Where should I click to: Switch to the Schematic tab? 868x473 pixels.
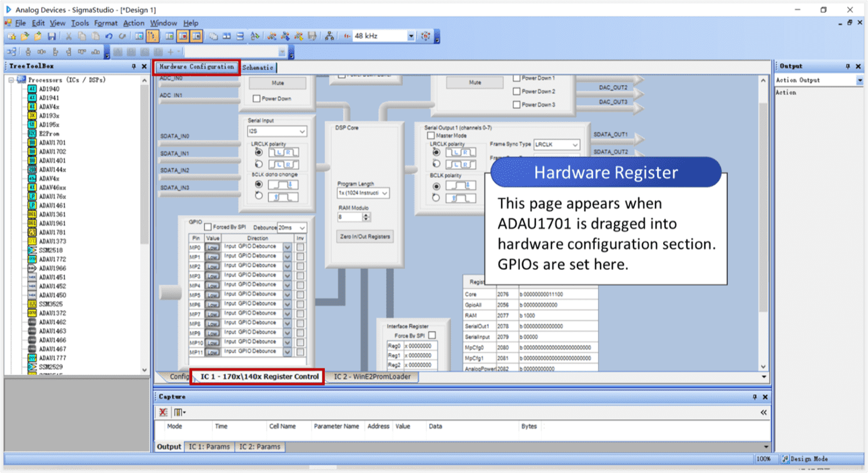(258, 68)
